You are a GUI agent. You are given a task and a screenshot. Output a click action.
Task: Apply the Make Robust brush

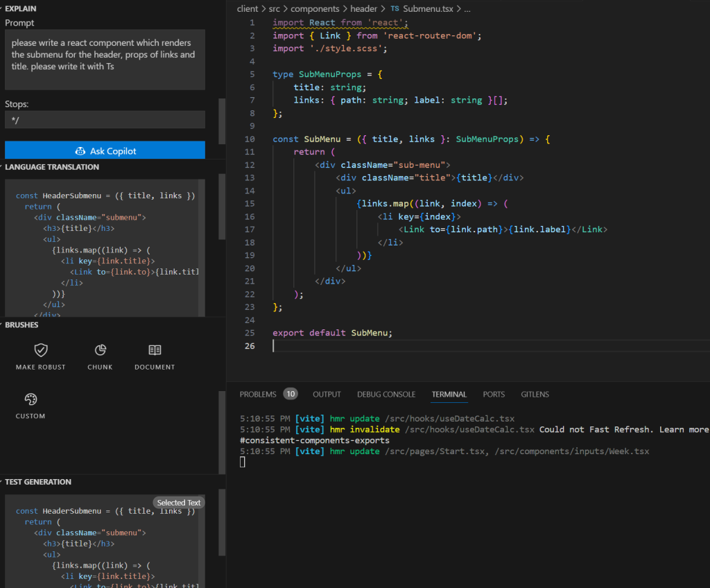pos(41,350)
